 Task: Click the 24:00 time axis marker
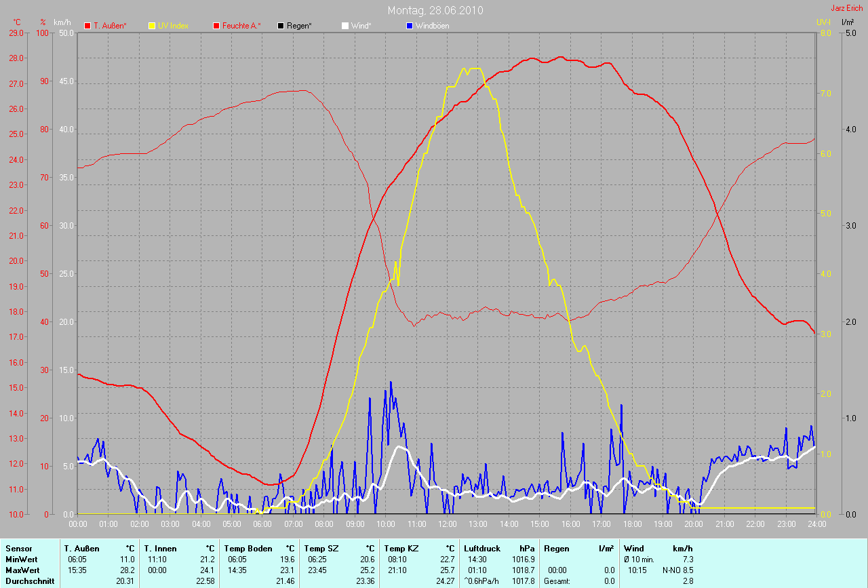coord(816,524)
